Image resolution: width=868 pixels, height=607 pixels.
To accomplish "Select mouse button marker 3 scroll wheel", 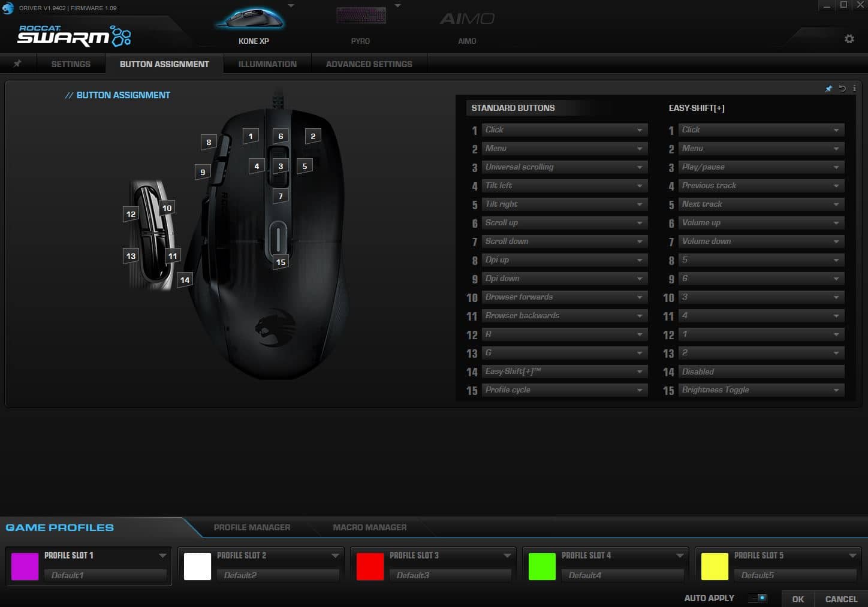I will [x=281, y=166].
